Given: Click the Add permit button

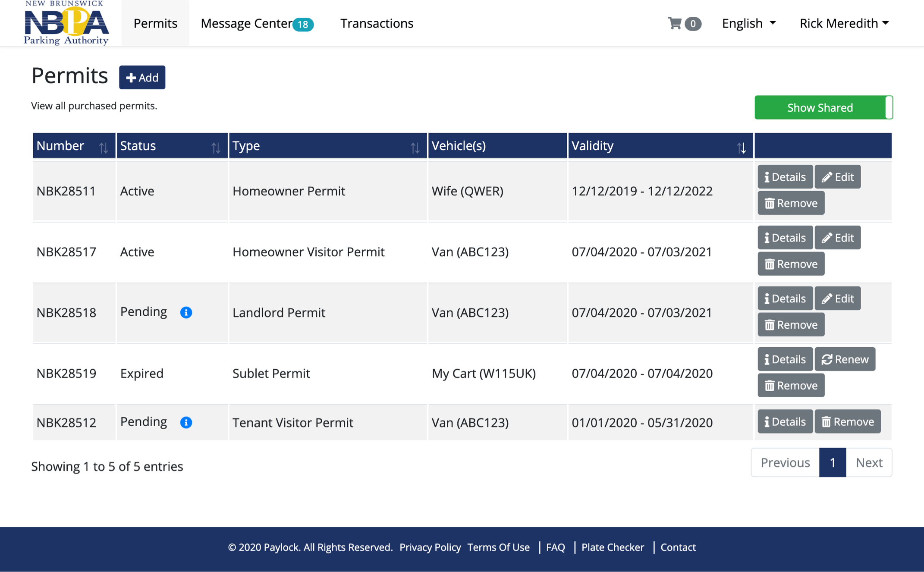Looking at the screenshot, I should click(x=142, y=78).
